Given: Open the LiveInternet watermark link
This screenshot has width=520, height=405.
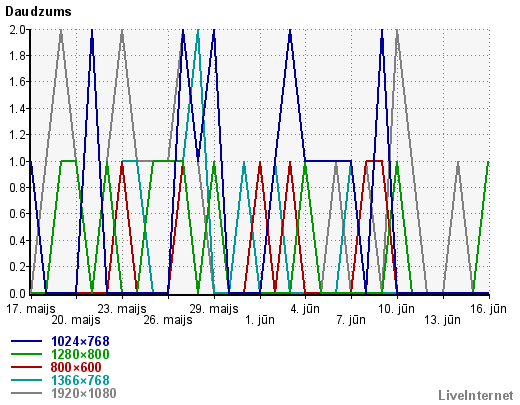Looking at the screenshot, I should (x=476, y=395).
